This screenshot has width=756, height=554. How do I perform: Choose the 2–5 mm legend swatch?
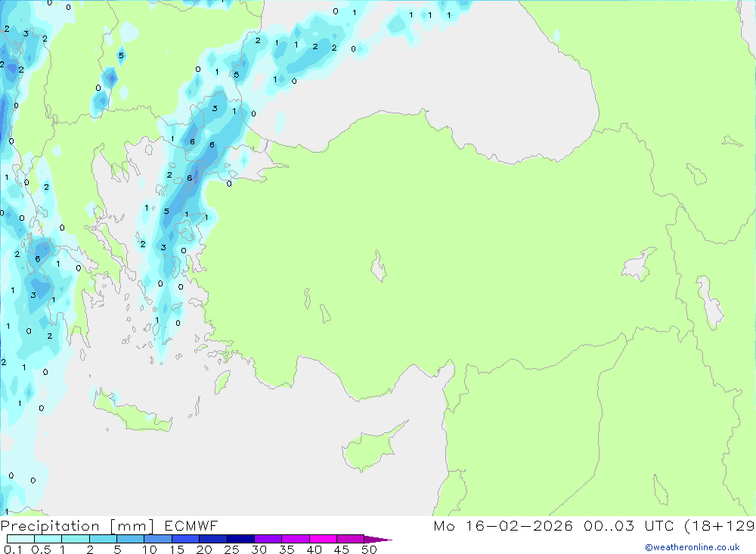(x=103, y=539)
